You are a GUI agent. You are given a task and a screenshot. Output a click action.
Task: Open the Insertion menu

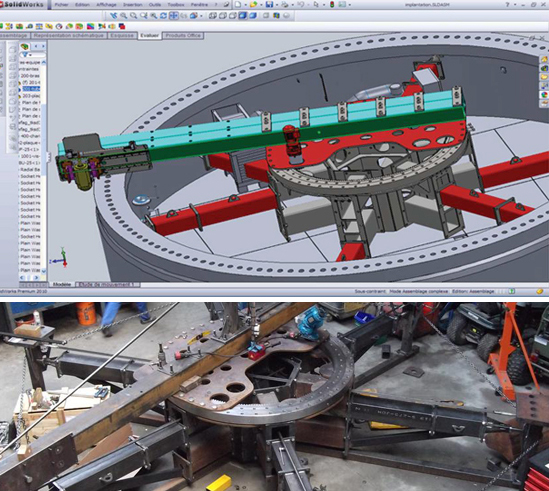pyautogui.click(x=132, y=5)
